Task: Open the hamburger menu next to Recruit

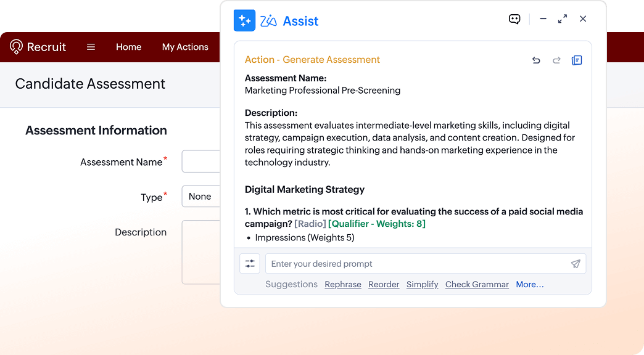Action: coord(91,47)
